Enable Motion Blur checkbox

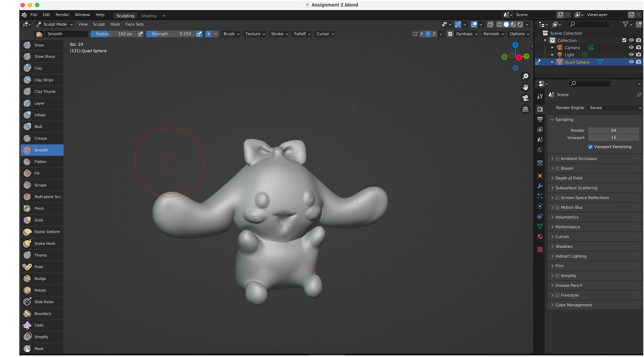[557, 207]
